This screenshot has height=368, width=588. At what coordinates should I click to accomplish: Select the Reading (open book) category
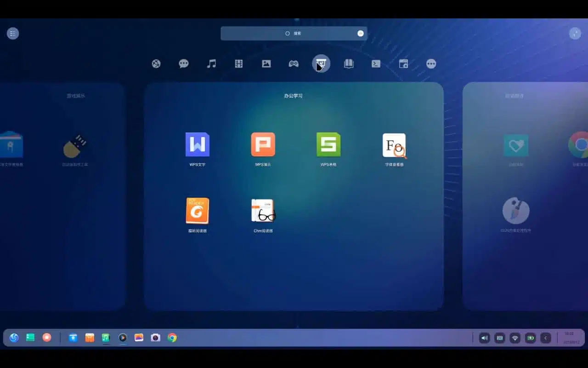click(x=349, y=64)
